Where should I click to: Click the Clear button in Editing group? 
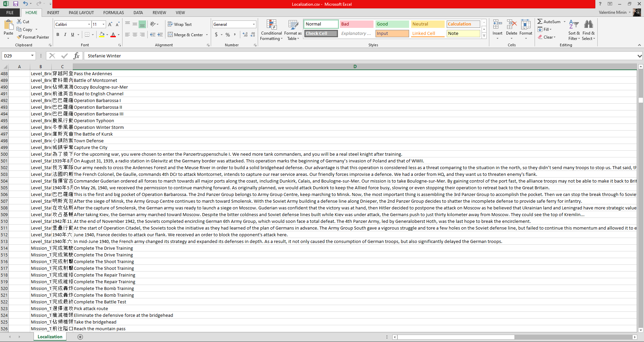[x=547, y=37]
